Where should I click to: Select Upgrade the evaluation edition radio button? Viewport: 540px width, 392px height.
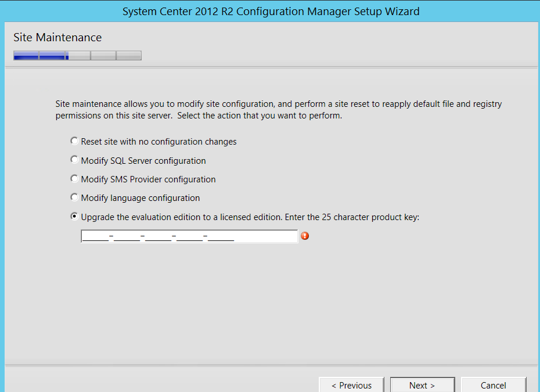pyautogui.click(x=74, y=216)
